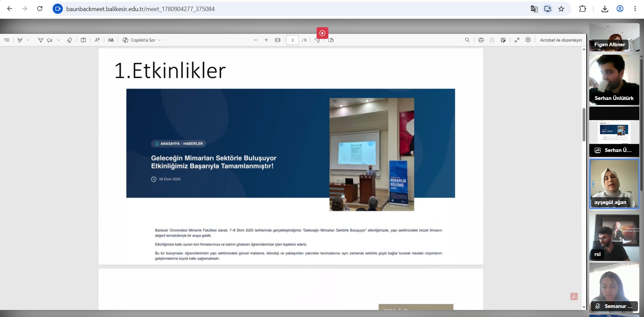Open the Copilot'a Sor dropdown
This screenshot has height=317, width=644.
tap(142, 40)
